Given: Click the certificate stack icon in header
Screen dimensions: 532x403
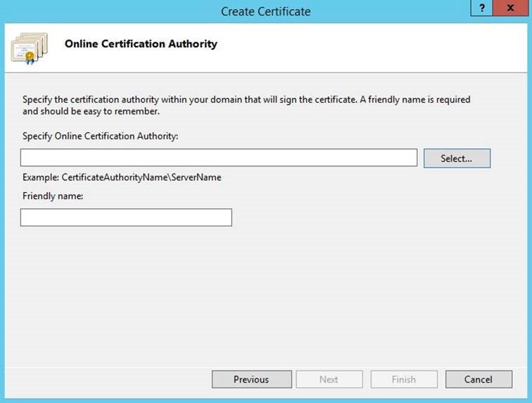Looking at the screenshot, I should [29, 48].
